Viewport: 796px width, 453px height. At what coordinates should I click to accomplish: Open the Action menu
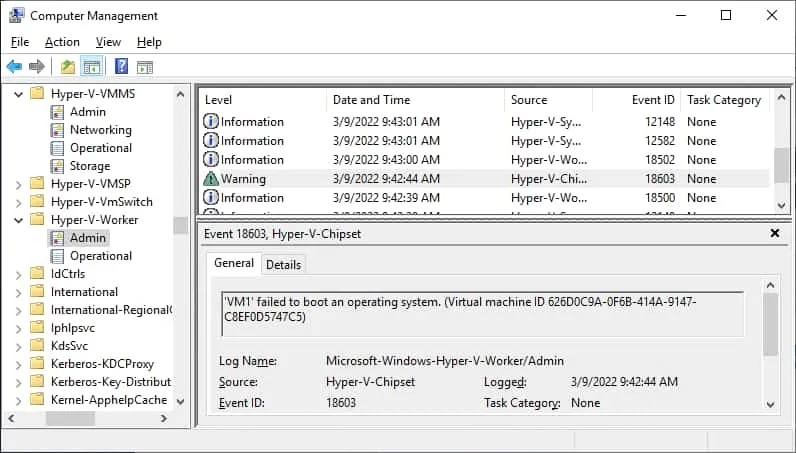(62, 42)
